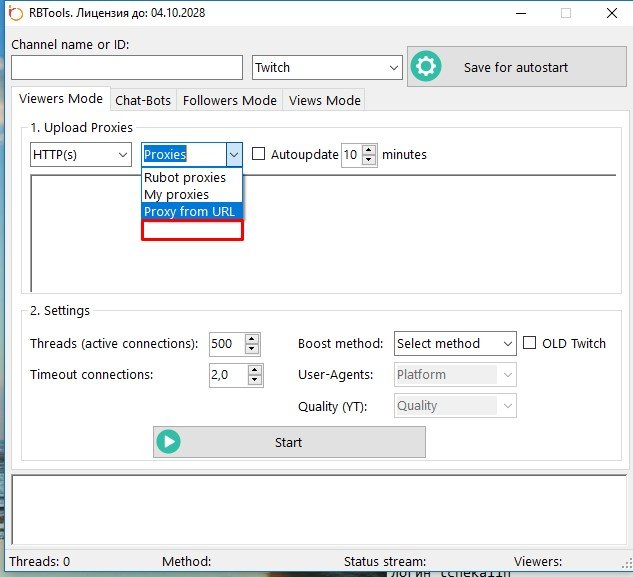This screenshot has height=577, width=633.
Task: Increase Autoupdate minutes with up arrow
Action: click(370, 150)
